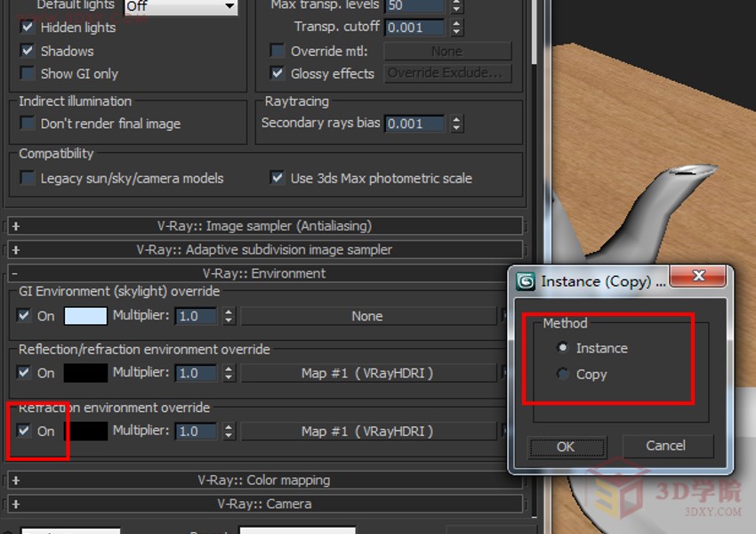756x534 pixels.
Task: Click Cancel in Instance (Copy) dialog
Action: 666,446
